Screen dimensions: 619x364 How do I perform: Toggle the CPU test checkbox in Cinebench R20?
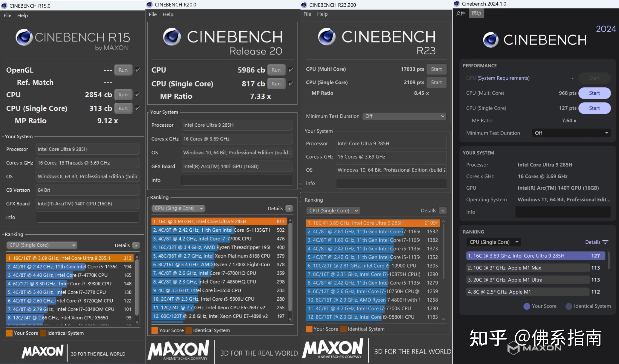[x=291, y=70]
